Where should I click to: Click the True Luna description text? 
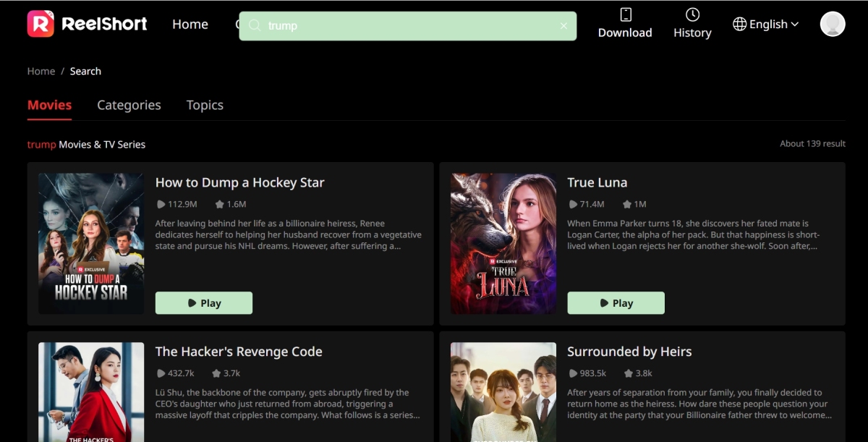(x=694, y=235)
